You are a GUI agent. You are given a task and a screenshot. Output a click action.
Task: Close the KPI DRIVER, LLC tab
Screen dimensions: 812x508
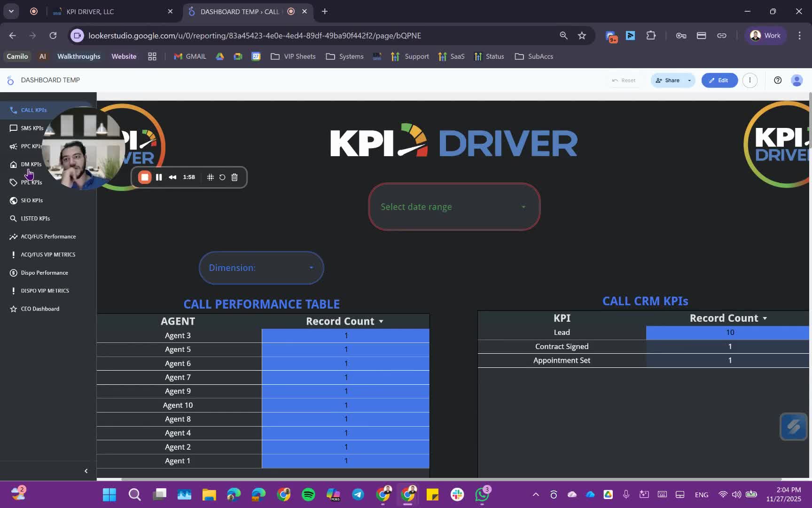[170, 12]
